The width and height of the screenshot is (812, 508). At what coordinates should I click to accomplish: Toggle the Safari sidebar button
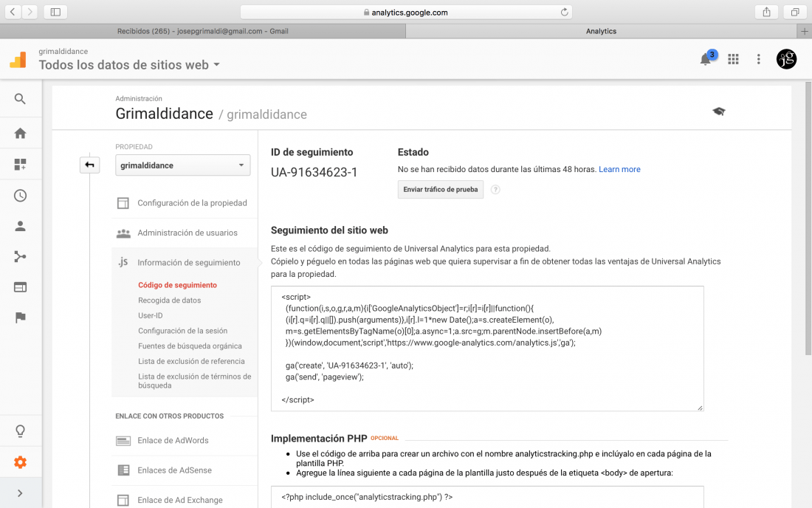point(55,12)
